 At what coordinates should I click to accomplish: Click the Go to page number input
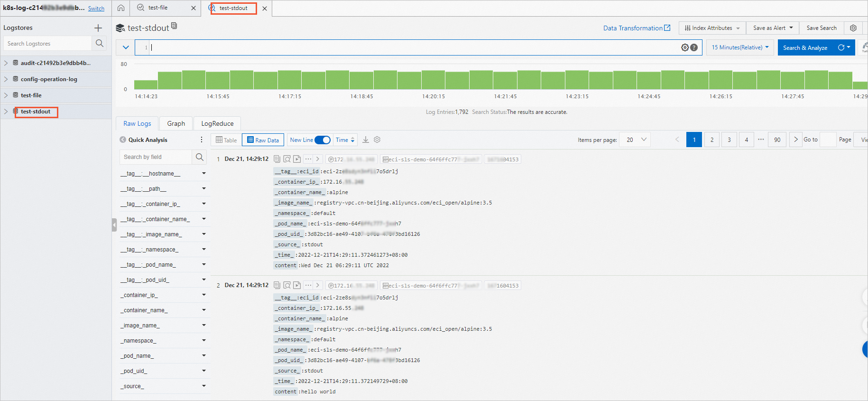coord(828,140)
